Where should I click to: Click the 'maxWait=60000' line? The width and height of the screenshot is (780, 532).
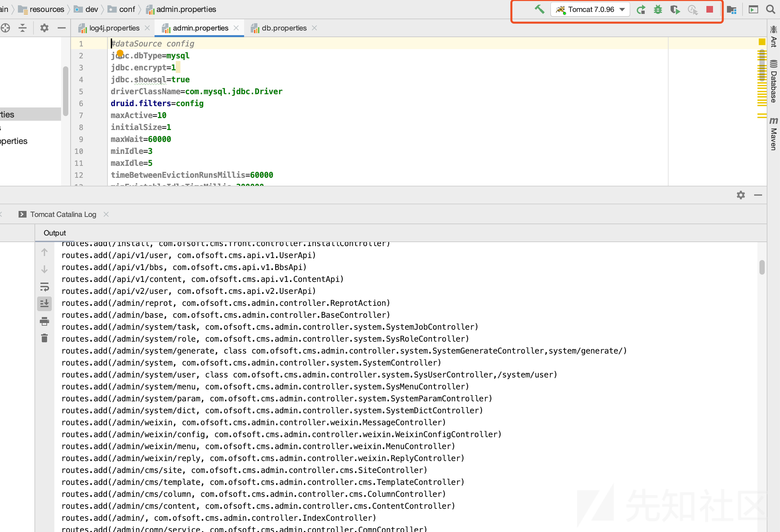click(x=141, y=139)
